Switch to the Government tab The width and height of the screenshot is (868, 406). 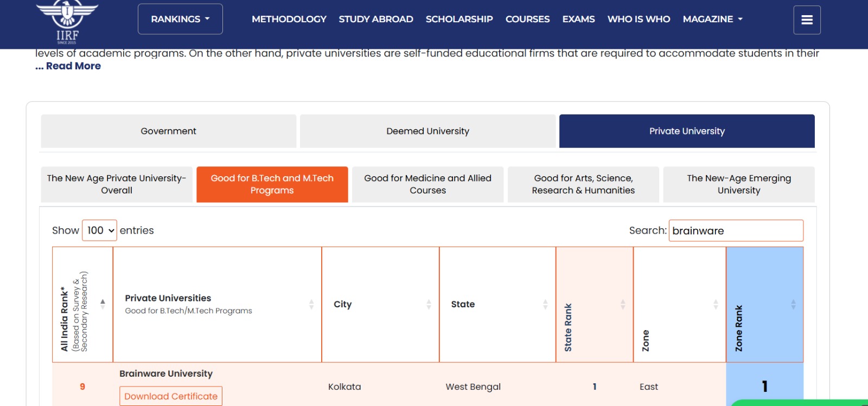[168, 131]
